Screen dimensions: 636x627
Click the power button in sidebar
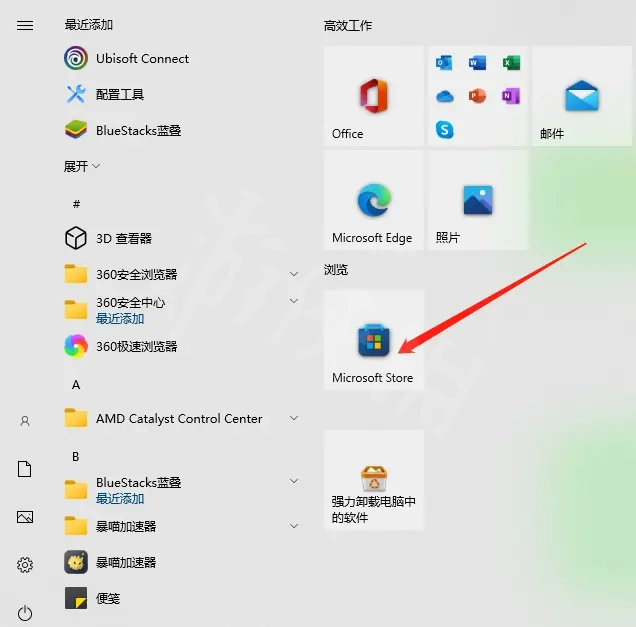[25, 612]
